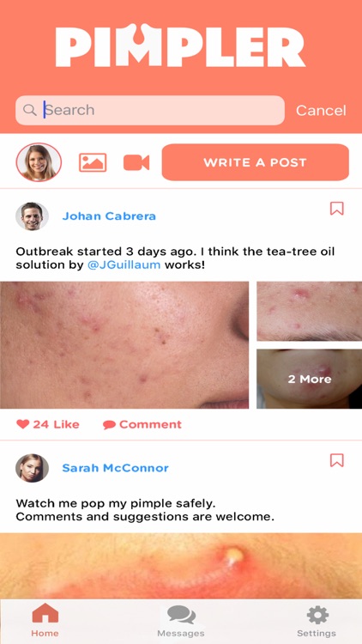Open the Settings gear tab
This screenshot has width=362, height=644.
click(x=317, y=621)
